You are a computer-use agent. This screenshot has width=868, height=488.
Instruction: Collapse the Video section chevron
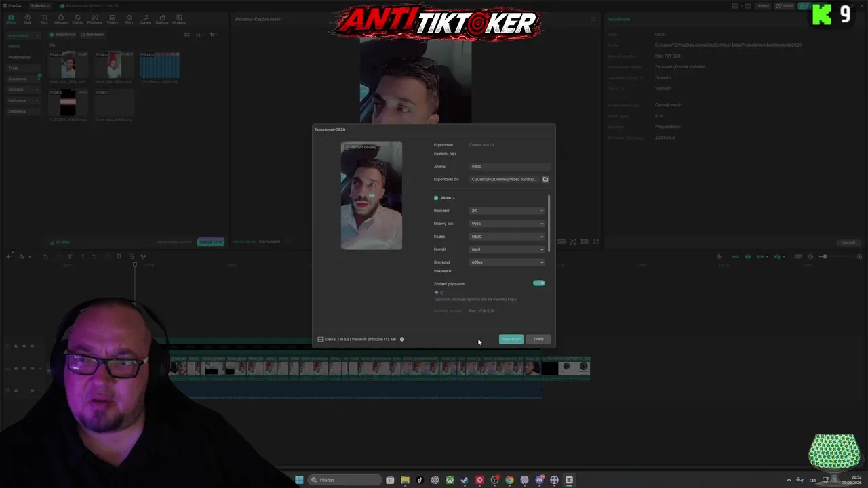click(x=454, y=198)
